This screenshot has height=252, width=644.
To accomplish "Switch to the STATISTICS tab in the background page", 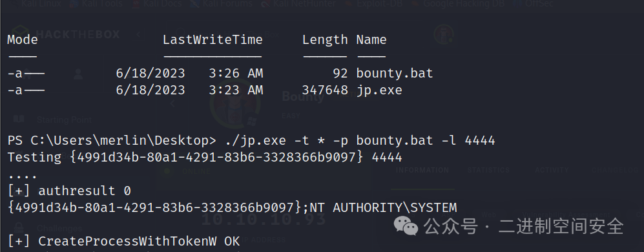I will click(488, 170).
